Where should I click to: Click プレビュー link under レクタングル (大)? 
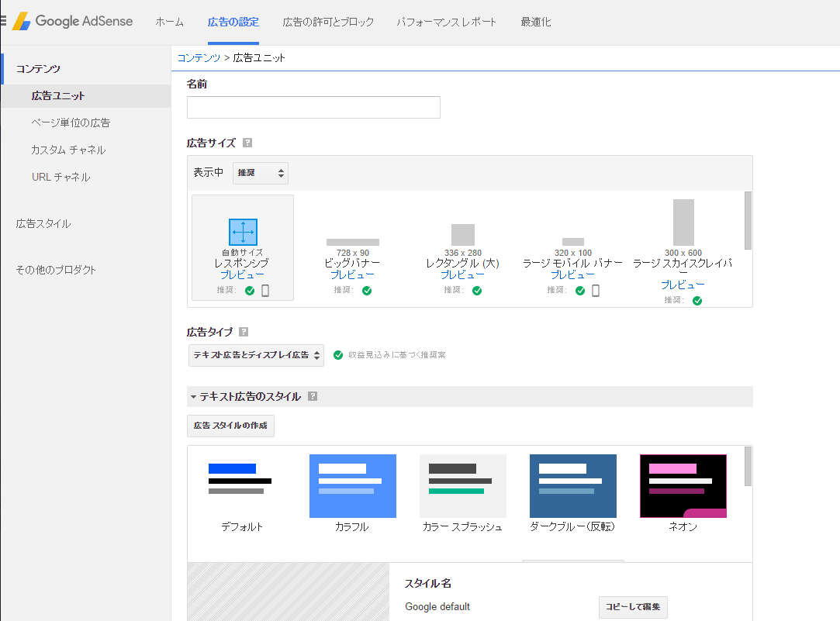[x=463, y=274]
